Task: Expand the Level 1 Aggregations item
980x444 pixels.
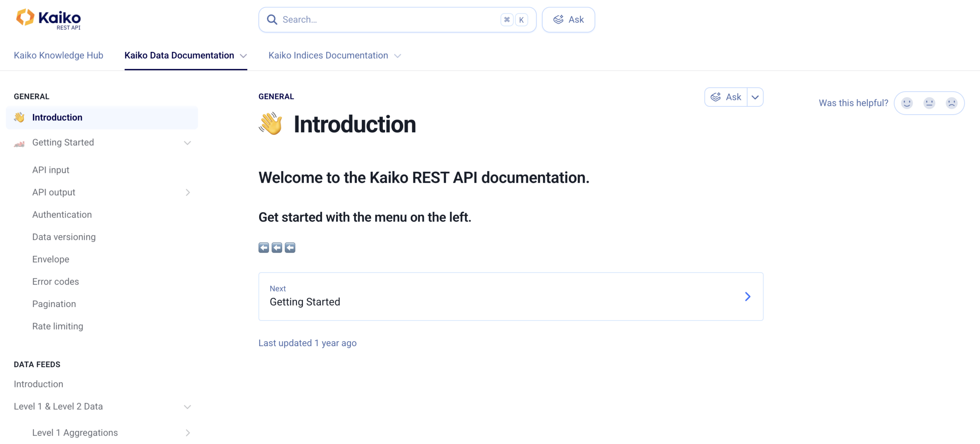Action: click(188, 433)
